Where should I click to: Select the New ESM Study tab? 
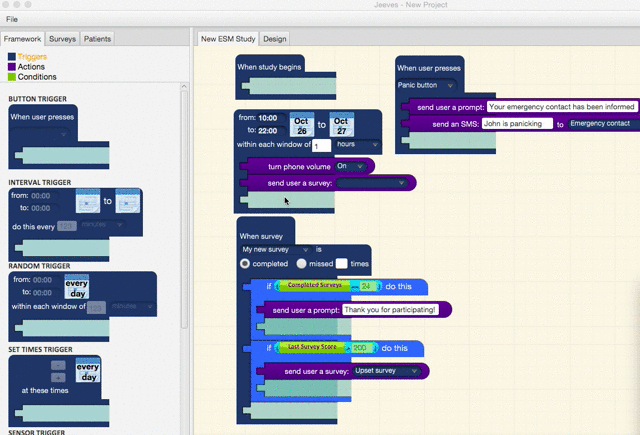[x=228, y=39]
